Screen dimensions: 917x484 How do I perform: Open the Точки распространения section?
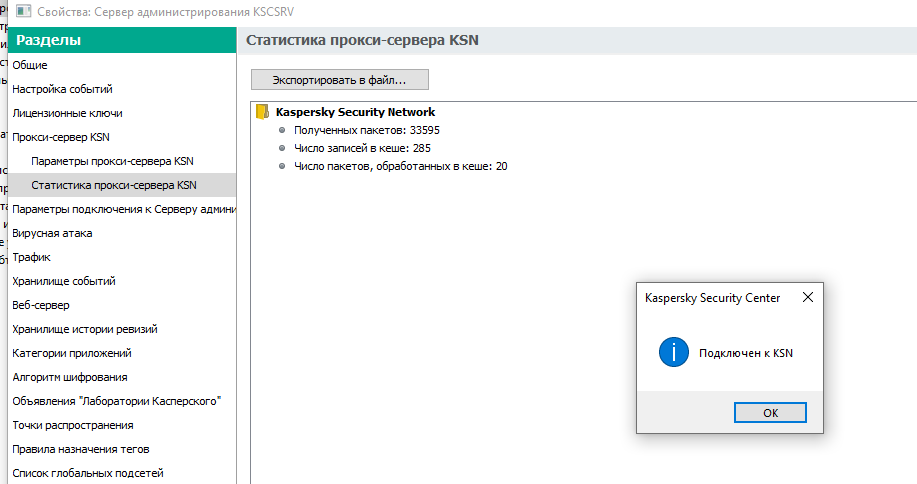pyautogui.click(x=122, y=424)
